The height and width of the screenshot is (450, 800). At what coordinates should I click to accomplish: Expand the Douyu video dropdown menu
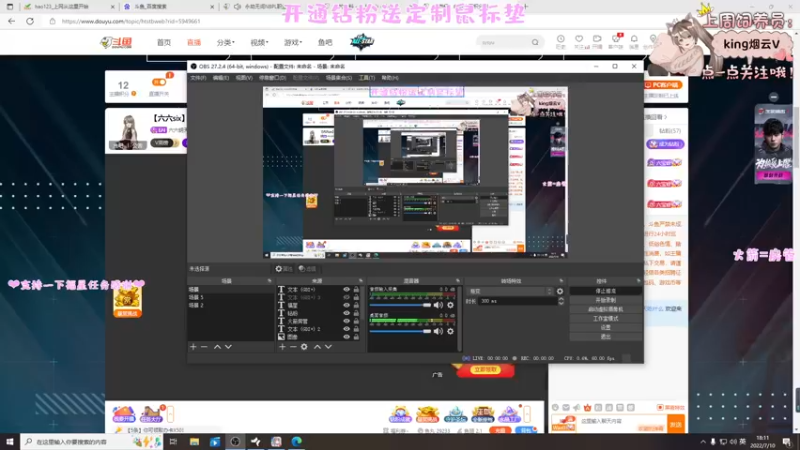[x=259, y=42]
